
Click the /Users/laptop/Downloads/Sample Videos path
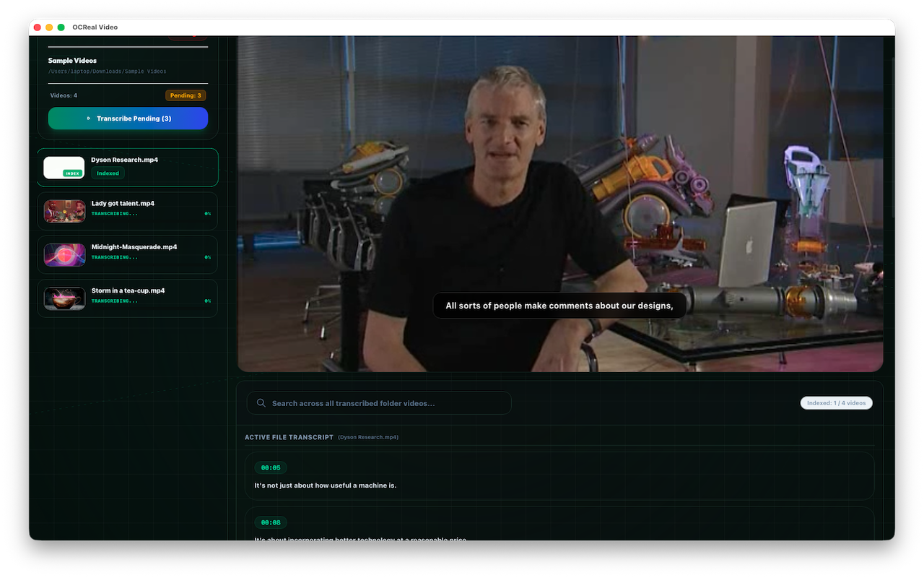coord(107,72)
